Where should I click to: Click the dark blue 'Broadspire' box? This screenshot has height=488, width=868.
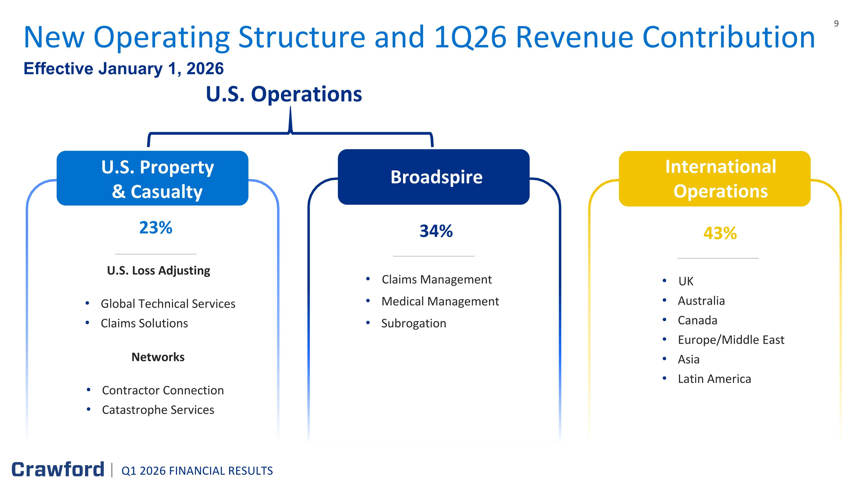click(x=434, y=177)
